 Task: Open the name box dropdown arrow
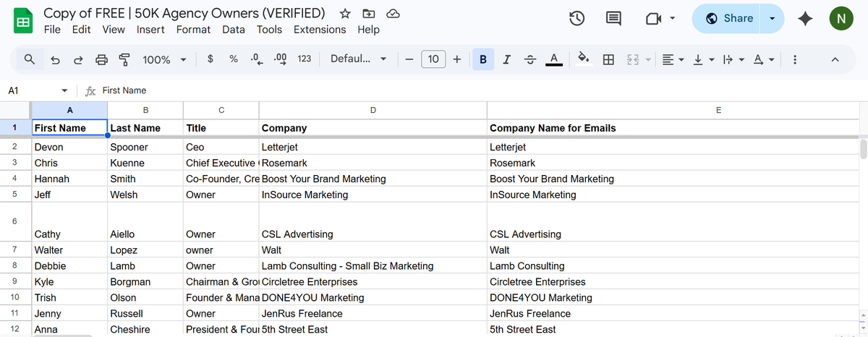tap(65, 90)
